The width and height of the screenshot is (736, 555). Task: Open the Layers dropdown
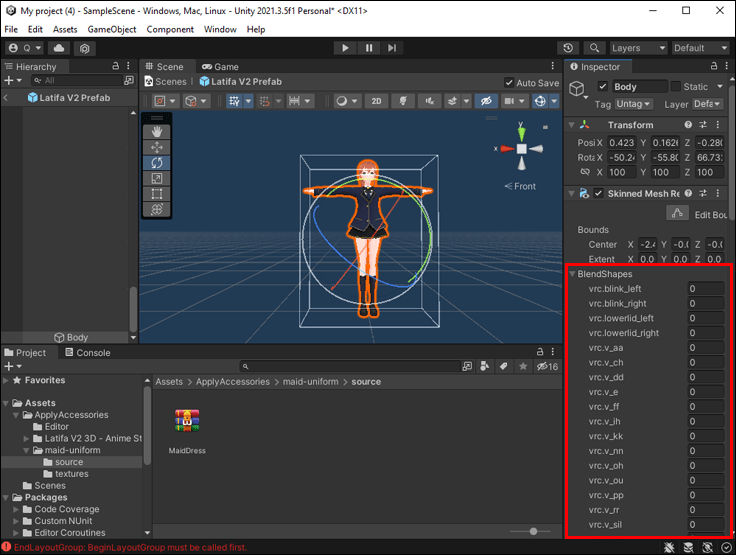pyautogui.click(x=638, y=48)
